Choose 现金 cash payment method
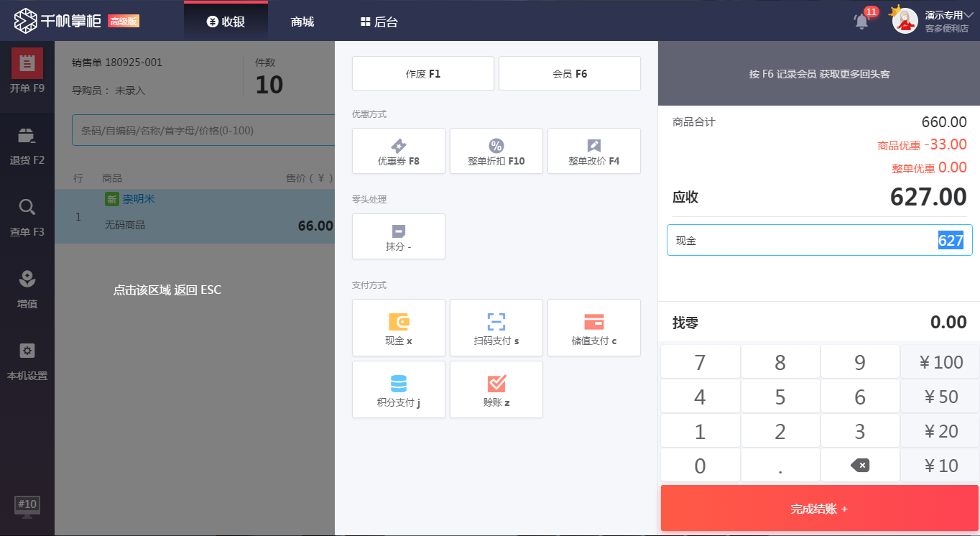The width and height of the screenshot is (980, 536). point(398,328)
